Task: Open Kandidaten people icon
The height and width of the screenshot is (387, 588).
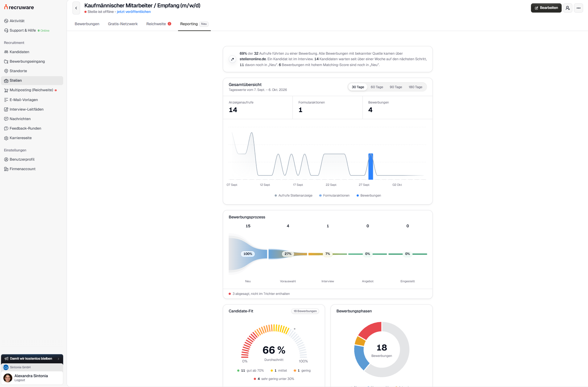Action: [6, 52]
